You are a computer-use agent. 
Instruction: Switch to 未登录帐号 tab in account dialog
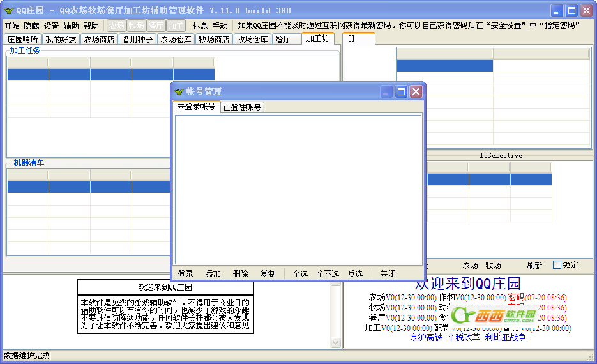click(196, 107)
